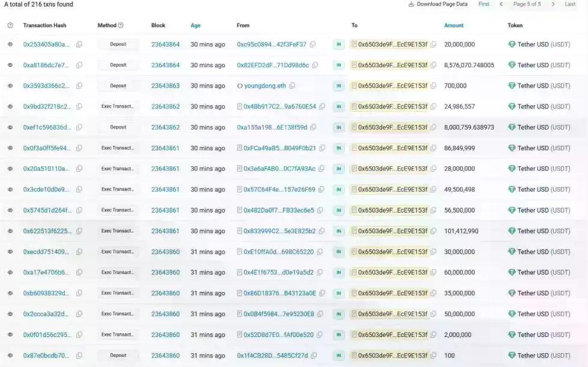
Task: Toggle eye preview for transaction 0x622513f6225
Action: point(10,231)
